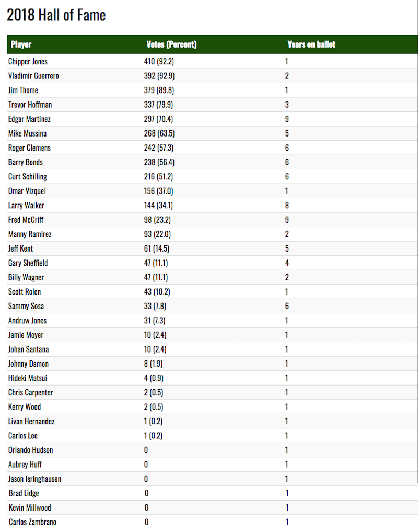Click the Johan Santana player name
Viewport: 418px width, 532px height.
pyautogui.click(x=29, y=349)
